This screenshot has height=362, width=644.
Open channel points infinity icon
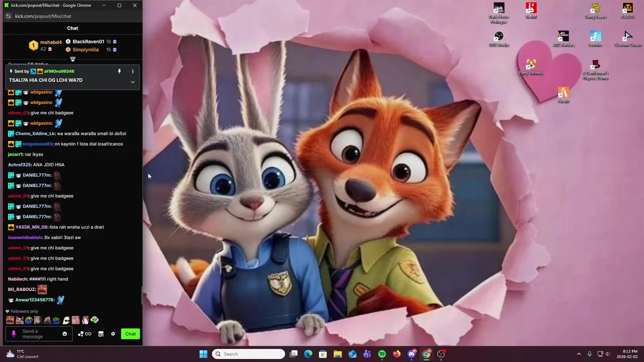coord(85,334)
